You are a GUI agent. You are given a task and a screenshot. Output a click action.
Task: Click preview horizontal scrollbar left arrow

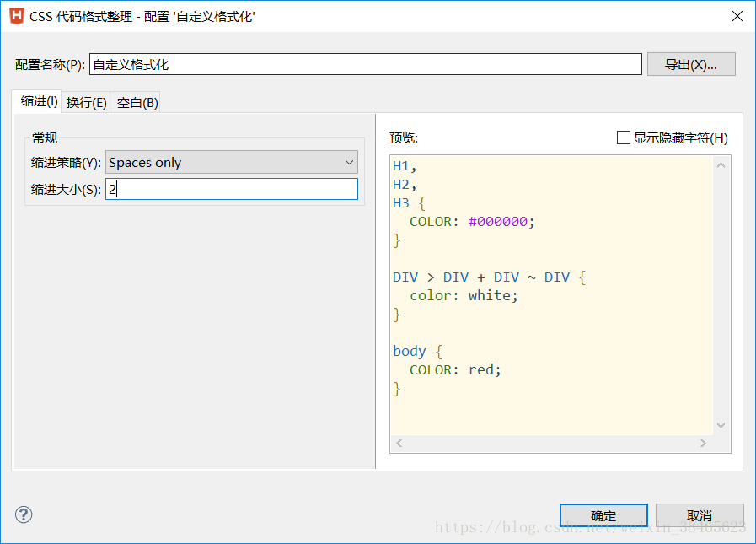[399, 443]
